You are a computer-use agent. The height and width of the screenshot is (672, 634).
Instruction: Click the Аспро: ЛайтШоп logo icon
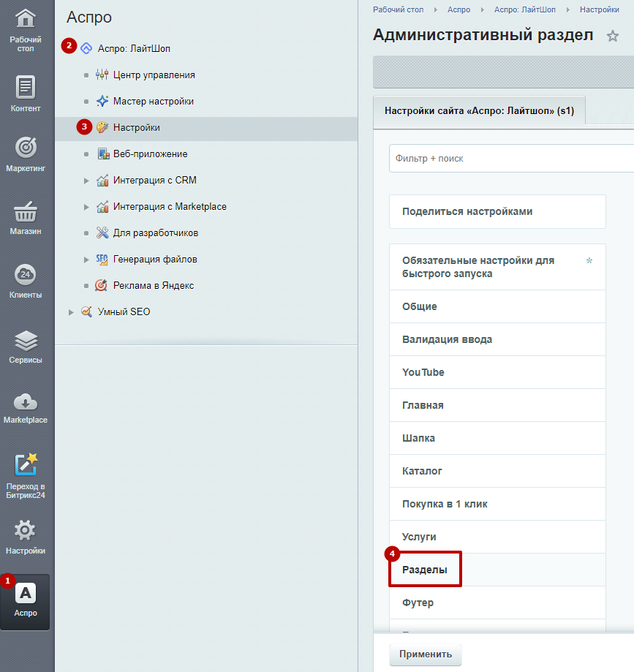[x=86, y=48]
